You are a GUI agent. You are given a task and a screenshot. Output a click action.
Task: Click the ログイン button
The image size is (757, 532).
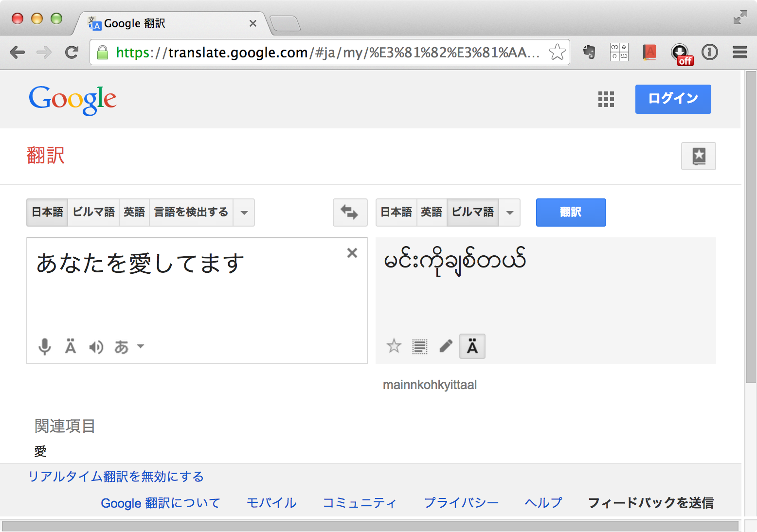pos(673,99)
